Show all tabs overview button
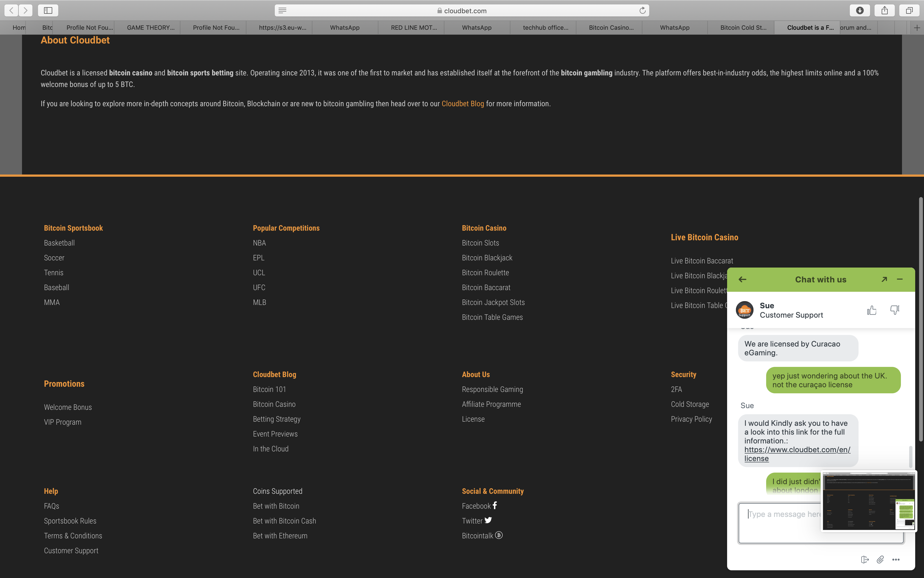The image size is (924, 578). [x=909, y=10]
